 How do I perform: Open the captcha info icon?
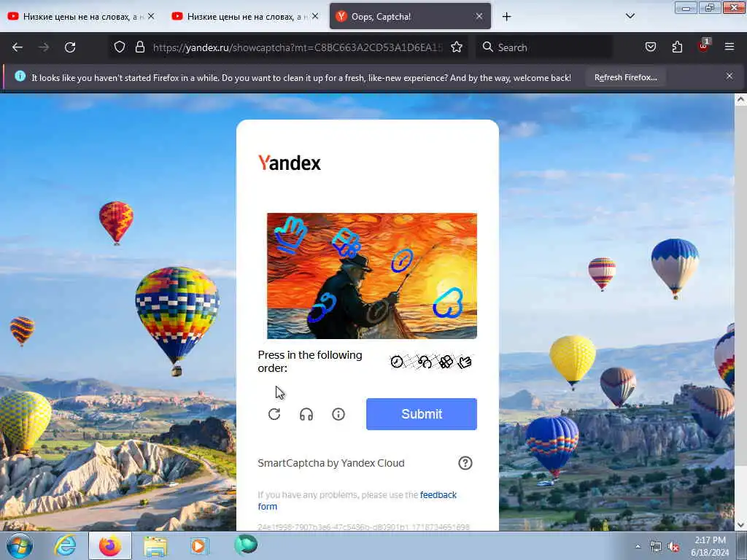pos(338,414)
